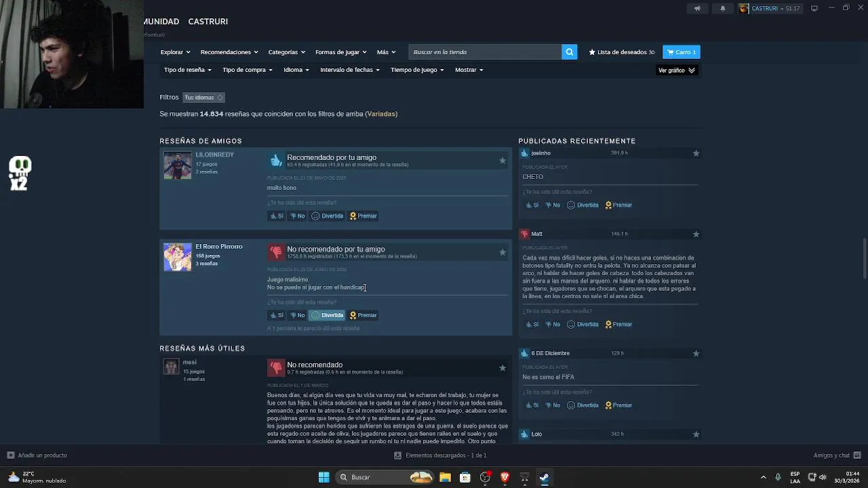Mark LILOBNREDY's review as Divertida
The width and height of the screenshot is (868, 488).
pyautogui.click(x=327, y=216)
